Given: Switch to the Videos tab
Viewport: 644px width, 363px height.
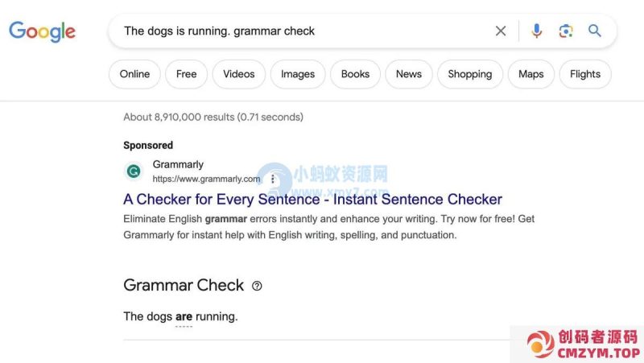Looking at the screenshot, I should click(x=238, y=74).
